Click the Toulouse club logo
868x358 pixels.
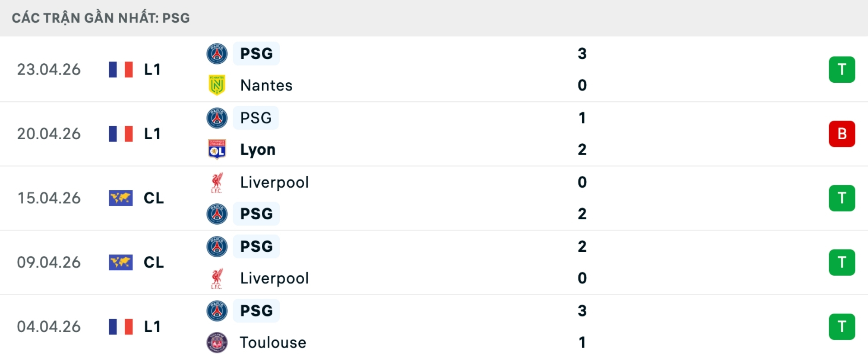coord(217,343)
